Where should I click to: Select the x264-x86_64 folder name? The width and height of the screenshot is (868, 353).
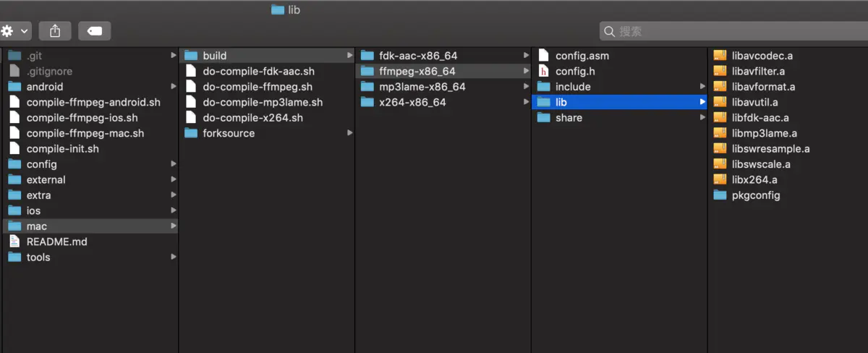[413, 102]
